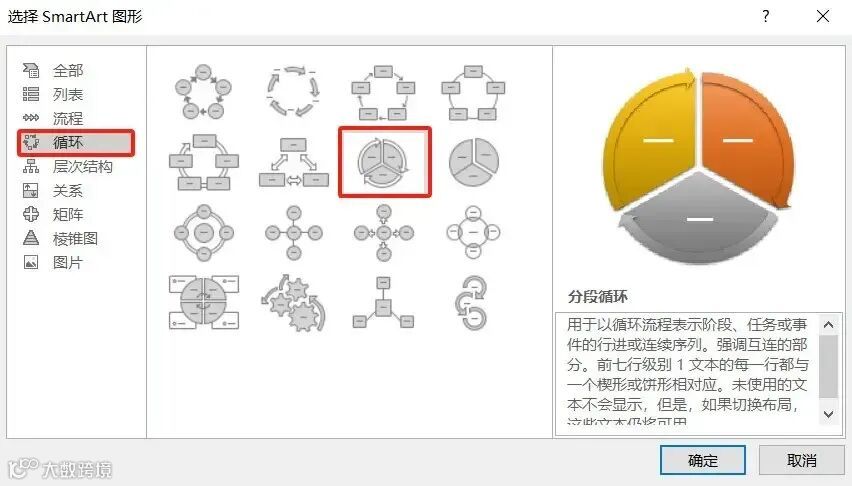Click description scrollbar down arrow
Viewport: 852px width, 486px height.
tap(828, 414)
